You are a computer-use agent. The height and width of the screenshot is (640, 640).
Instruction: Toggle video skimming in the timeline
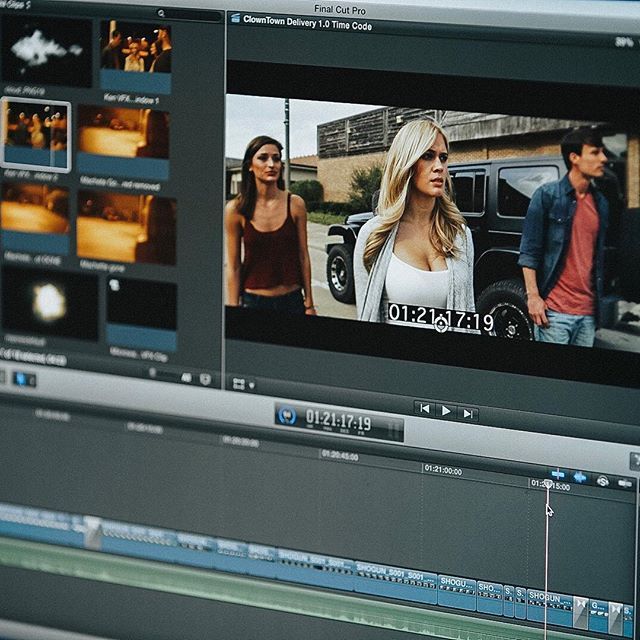558,474
